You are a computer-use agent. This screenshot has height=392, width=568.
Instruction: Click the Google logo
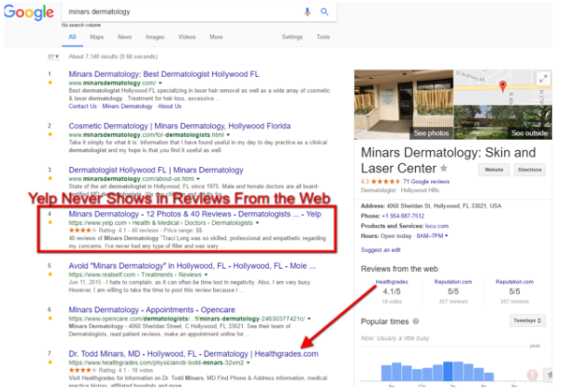pos(29,12)
